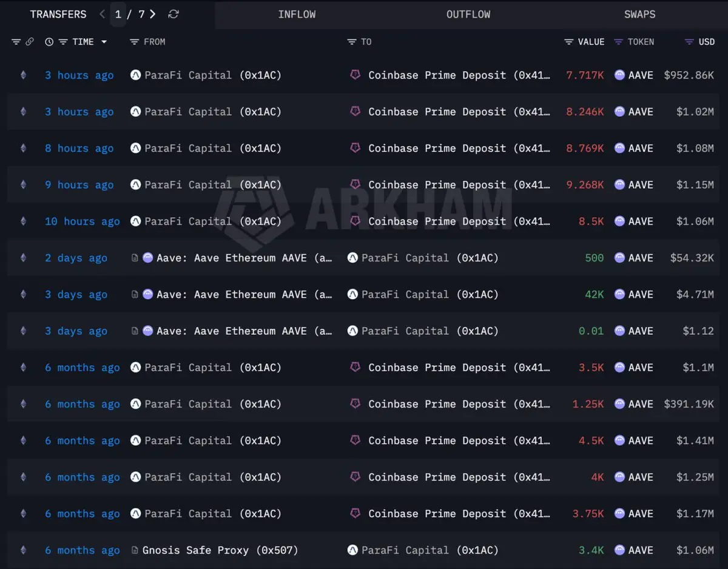This screenshot has width=728, height=569.
Task: Open the '10 hours ago' timestamp link
Action: (x=82, y=221)
